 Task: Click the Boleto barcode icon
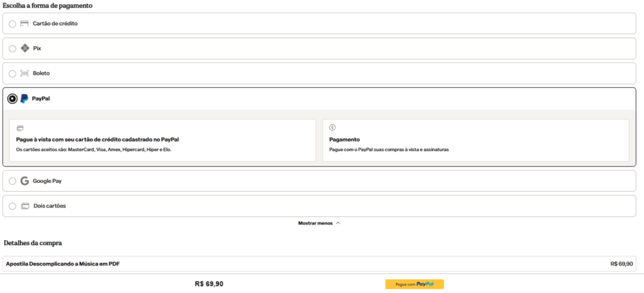pos(25,74)
